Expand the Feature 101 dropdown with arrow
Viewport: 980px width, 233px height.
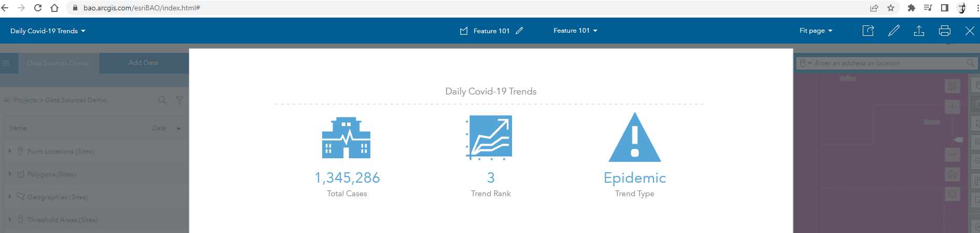tap(575, 31)
